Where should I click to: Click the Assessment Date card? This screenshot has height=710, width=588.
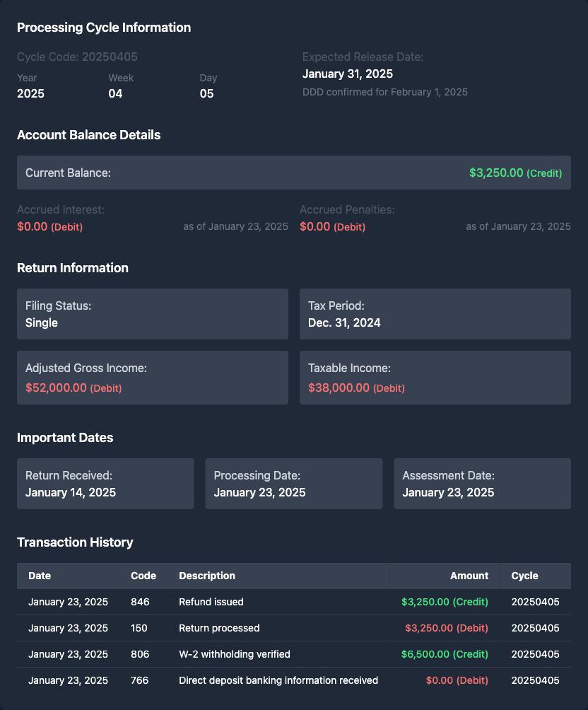[482, 484]
